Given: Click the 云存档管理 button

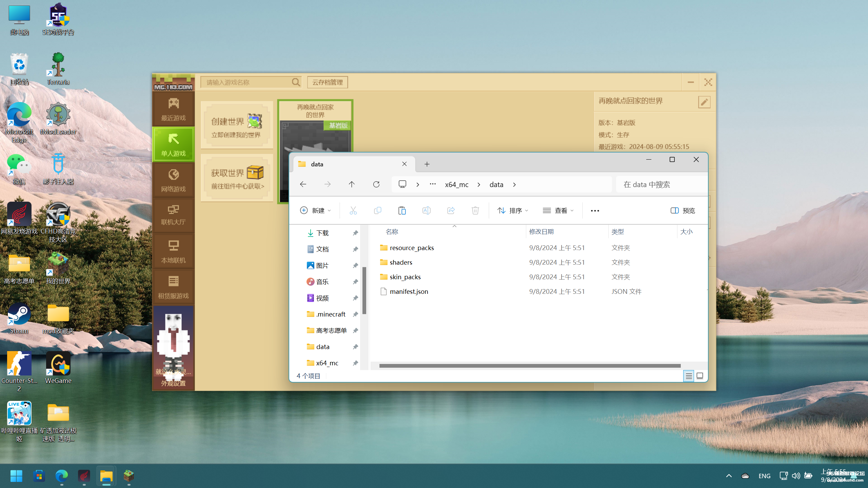Looking at the screenshot, I should point(327,82).
